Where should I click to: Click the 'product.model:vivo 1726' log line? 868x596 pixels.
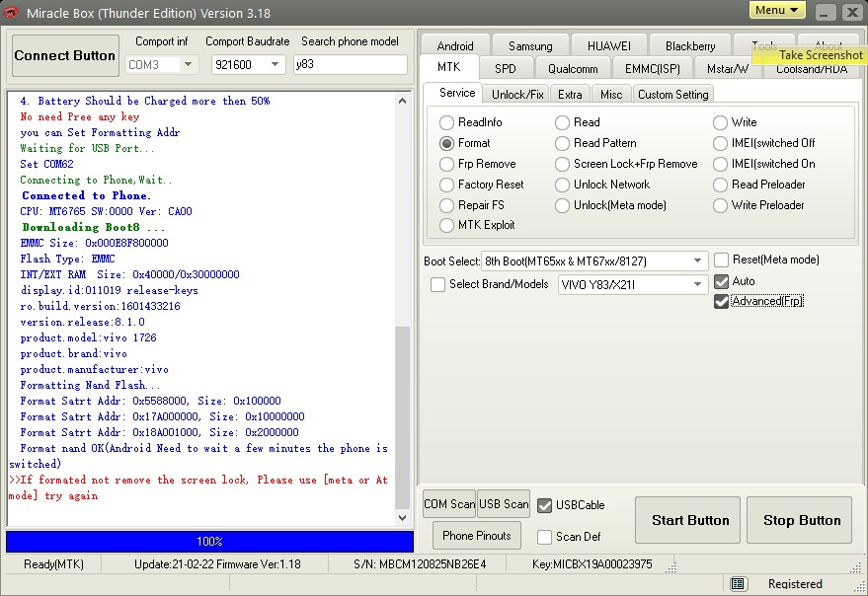click(88, 337)
